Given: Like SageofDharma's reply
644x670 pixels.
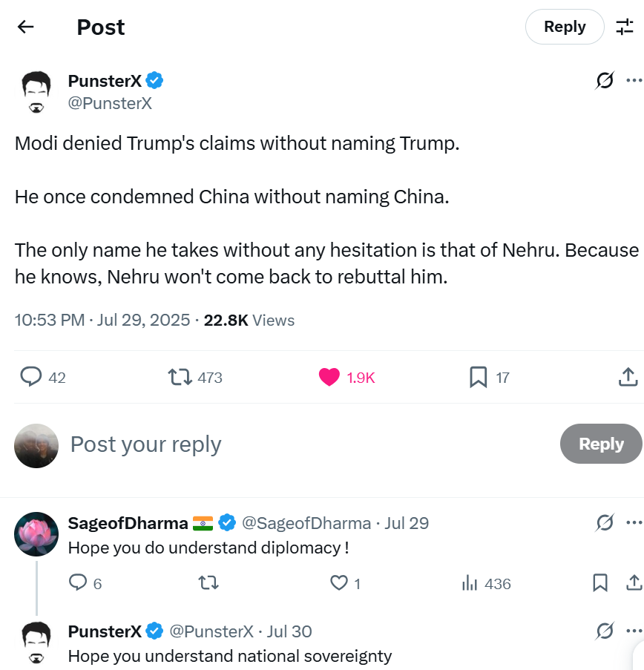Looking at the screenshot, I should click(338, 583).
